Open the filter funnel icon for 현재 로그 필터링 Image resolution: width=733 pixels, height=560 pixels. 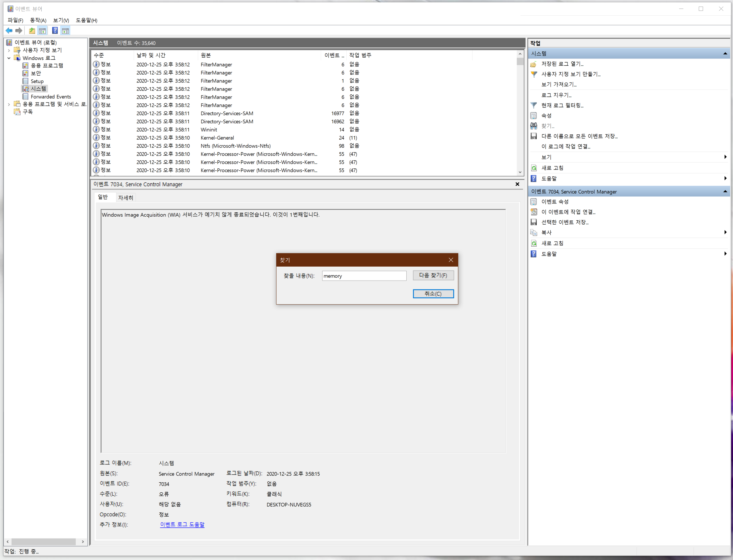point(534,105)
